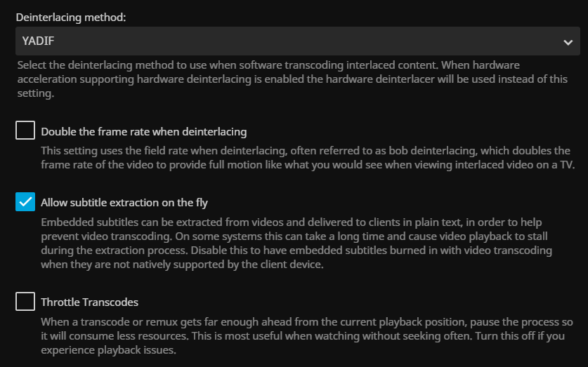This screenshot has height=367, width=588.
Task: Click the blue checkmark icon
Action: tap(25, 202)
